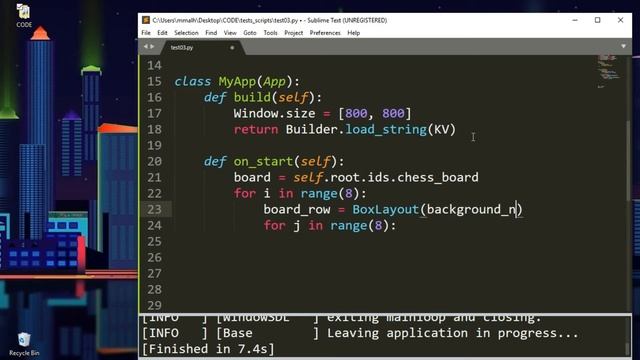Maximize the Sublime Text window
The height and width of the screenshot is (360, 640).
(598, 20)
